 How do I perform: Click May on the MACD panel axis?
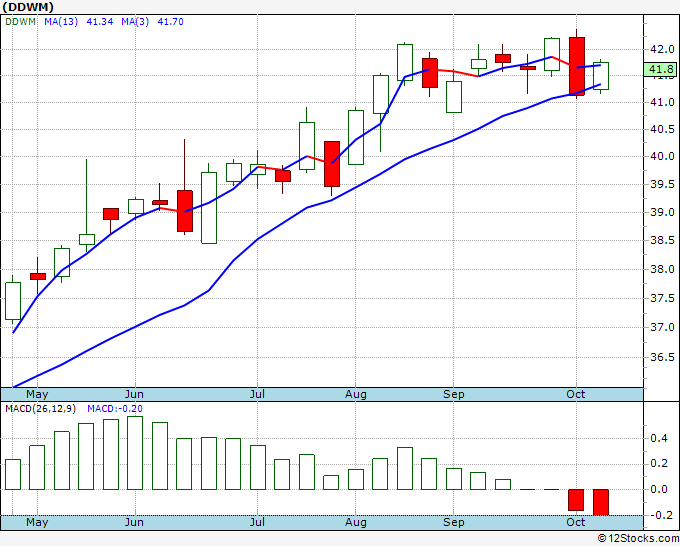(37, 522)
